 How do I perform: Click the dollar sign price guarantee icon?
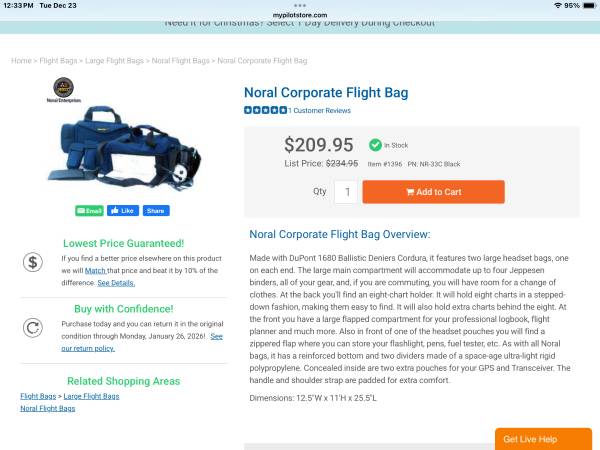click(33, 263)
